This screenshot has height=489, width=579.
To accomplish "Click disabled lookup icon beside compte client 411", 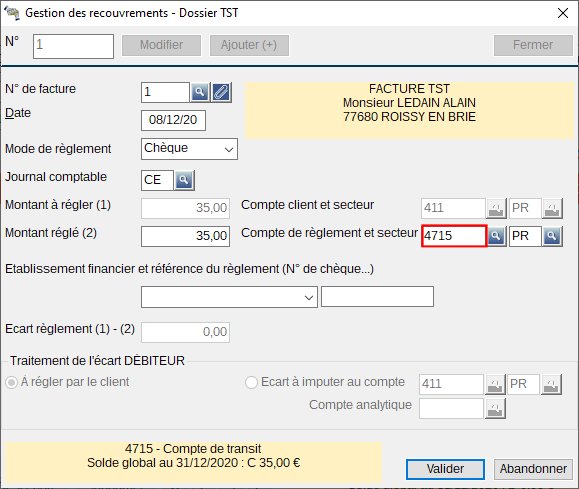I will 496,208.
